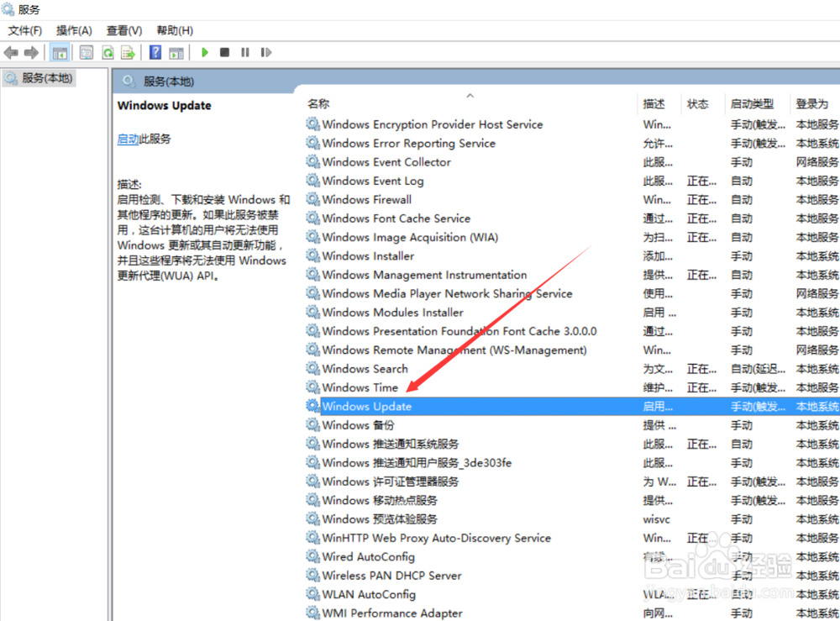Click 自动(延迟... startup type of Windows Search
Screen dimensions: 840x621
(x=758, y=369)
